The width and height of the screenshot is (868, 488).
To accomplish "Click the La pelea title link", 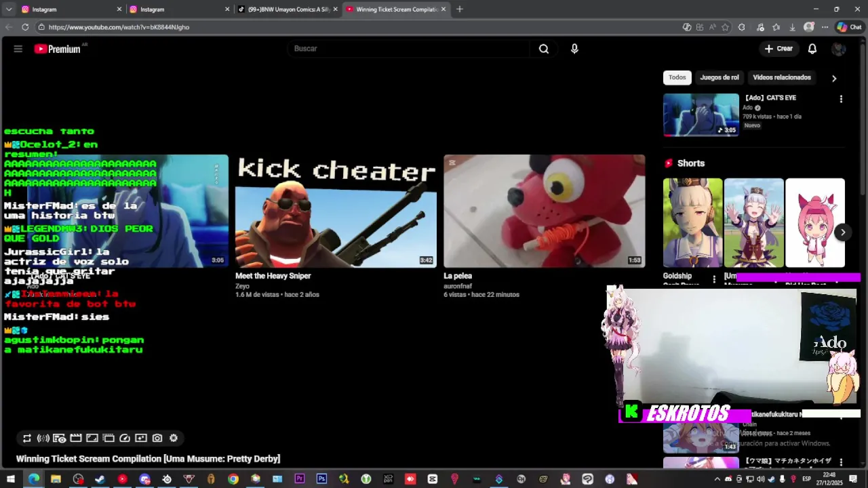I will [x=458, y=276].
